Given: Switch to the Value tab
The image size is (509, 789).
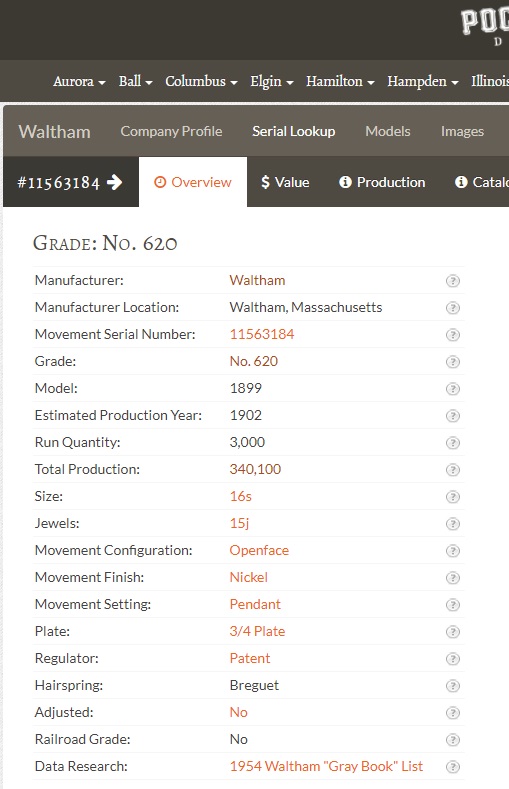Looking at the screenshot, I should pyautogui.click(x=285, y=182).
